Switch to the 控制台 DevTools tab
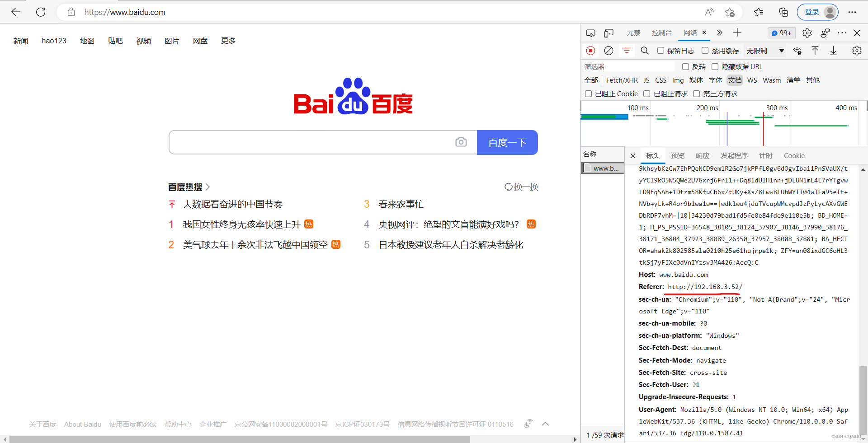The image size is (868, 443). tap(661, 33)
